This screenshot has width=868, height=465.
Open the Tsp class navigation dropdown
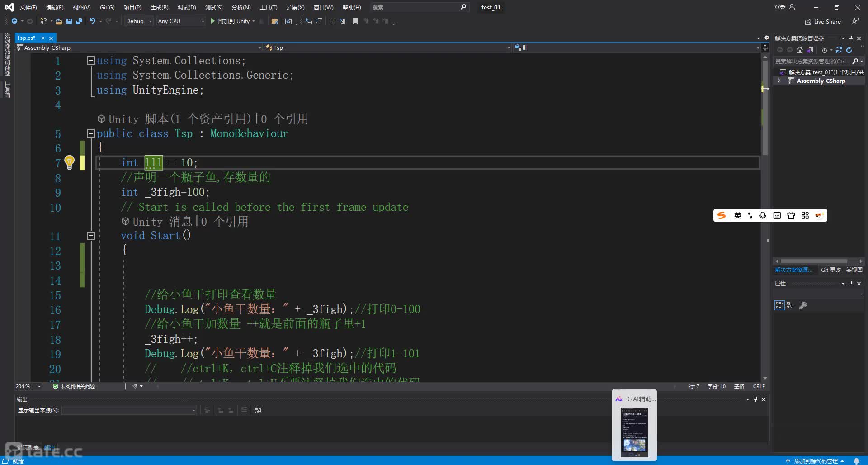pos(388,47)
